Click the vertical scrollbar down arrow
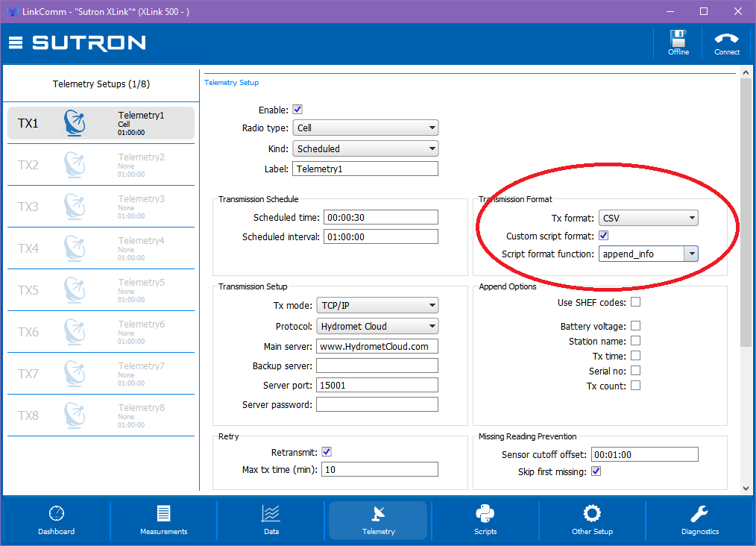756x546 pixels. [746, 488]
